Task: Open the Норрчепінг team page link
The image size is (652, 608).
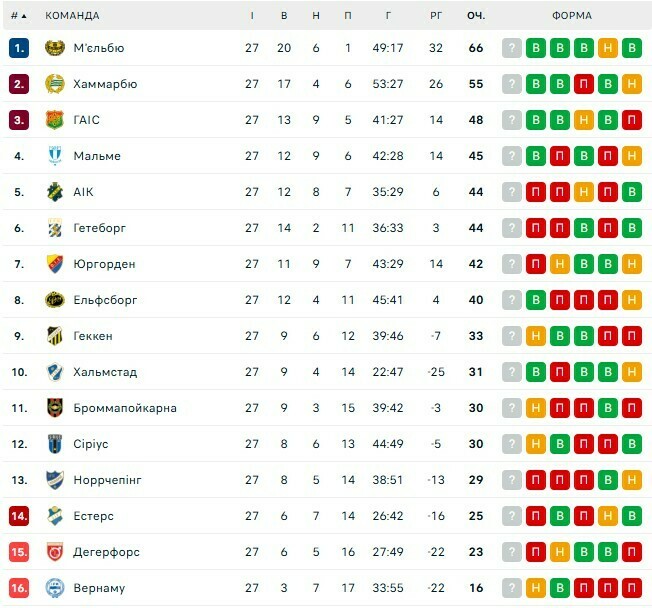Action: (107, 480)
